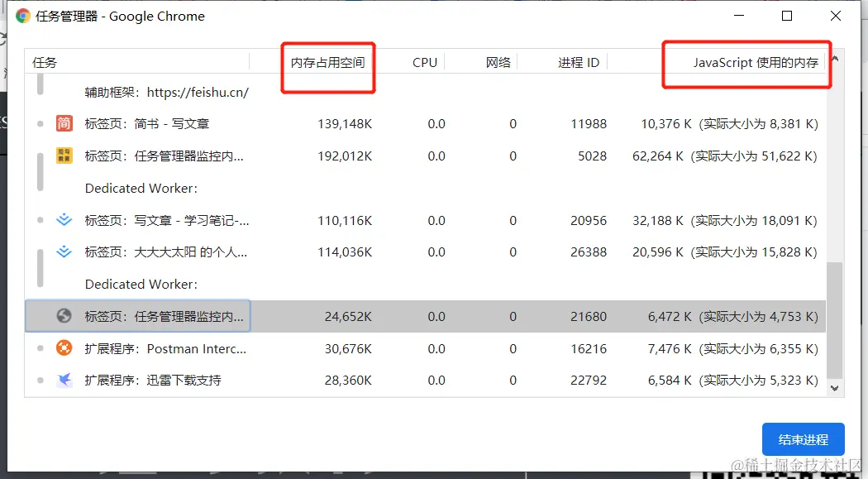Screen dimensions: 868x479
Task: Click process ID 22792
Action: coord(589,381)
